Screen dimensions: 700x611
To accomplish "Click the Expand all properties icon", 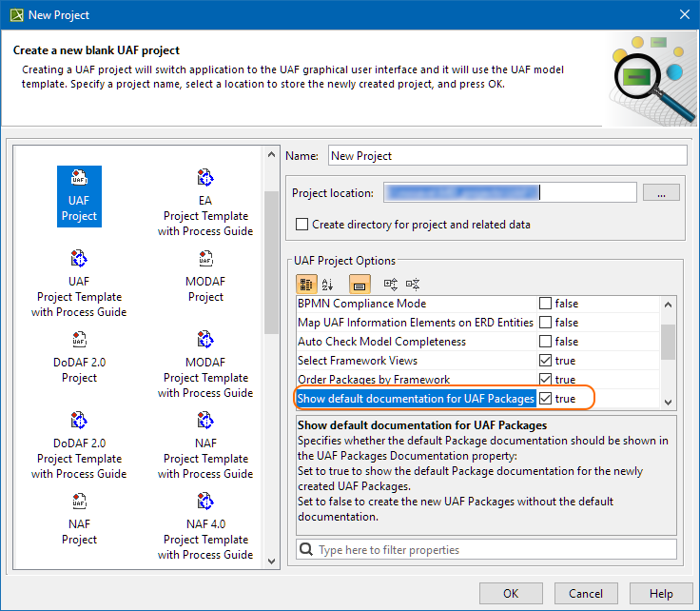I will click(390, 284).
